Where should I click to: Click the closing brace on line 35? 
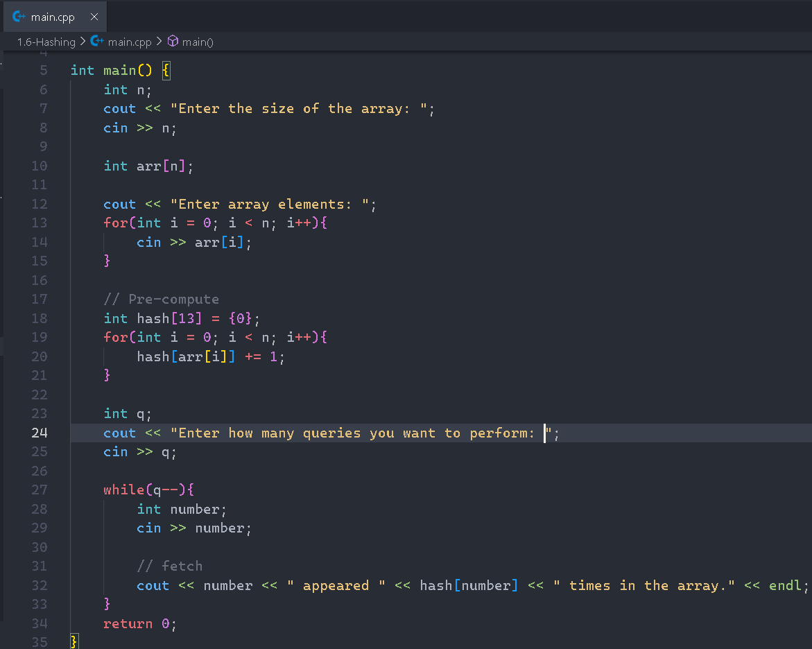point(74,642)
